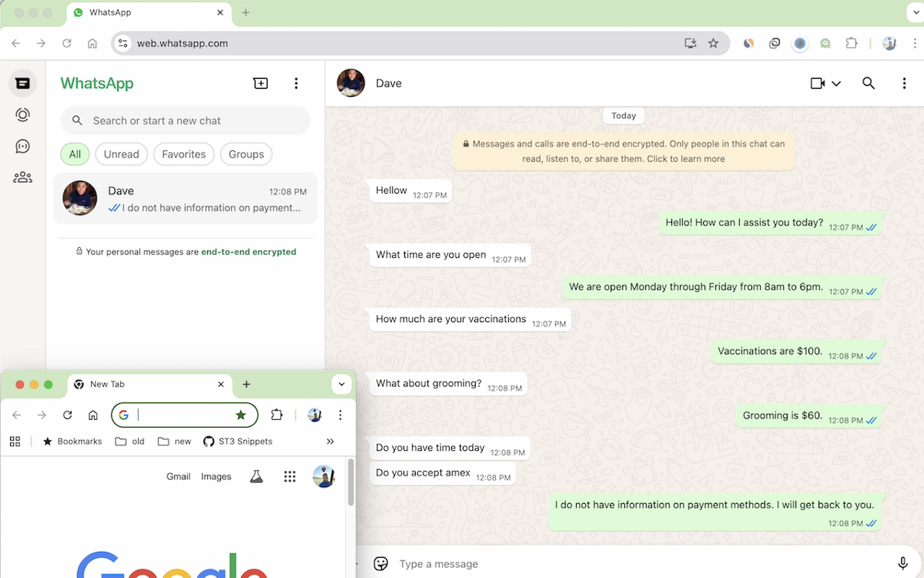Open the Gmail link on Google page
This screenshot has width=924, height=578.
pyautogui.click(x=178, y=476)
